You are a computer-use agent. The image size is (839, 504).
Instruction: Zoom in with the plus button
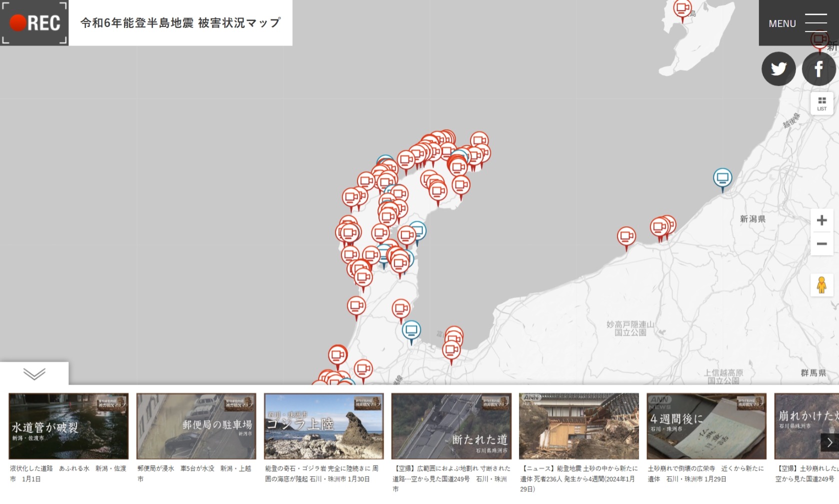coord(822,220)
